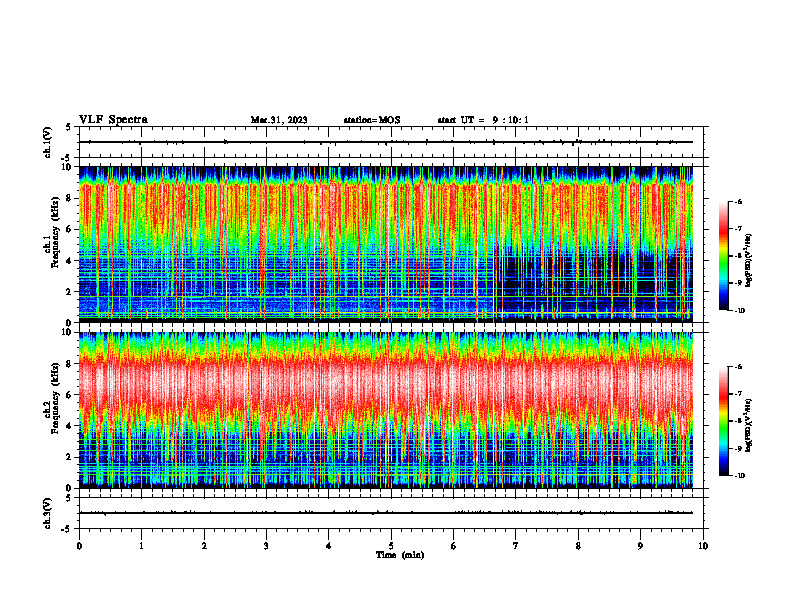Click the 1 tick label on time axis

coord(141,546)
